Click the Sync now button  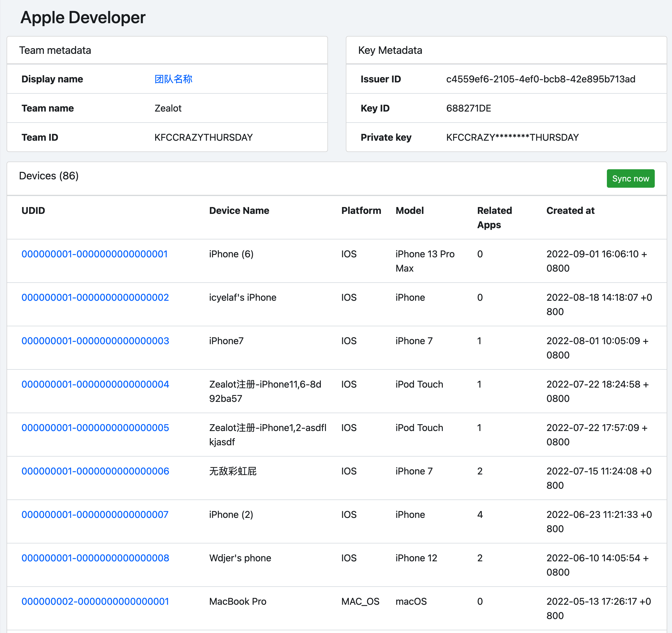tap(630, 178)
